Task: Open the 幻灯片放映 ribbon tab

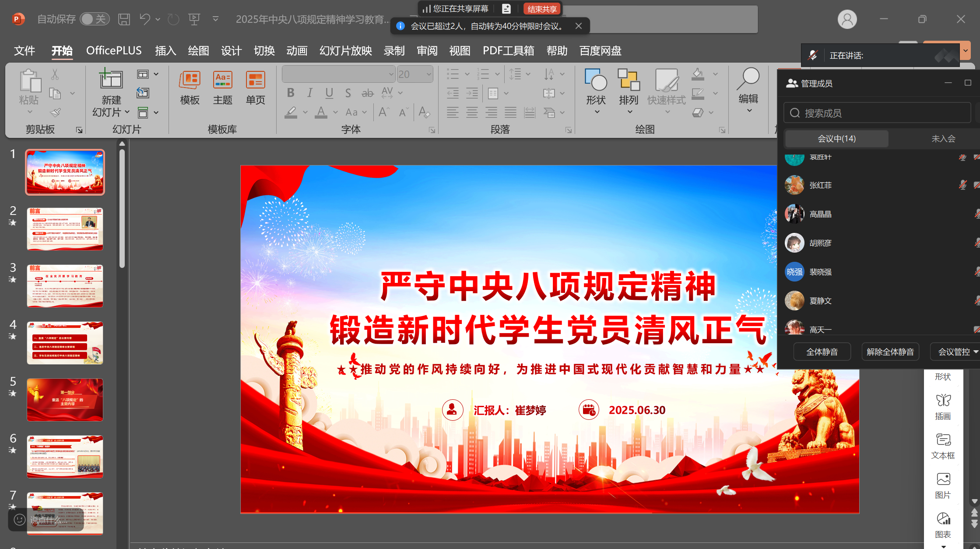Action: [x=345, y=51]
